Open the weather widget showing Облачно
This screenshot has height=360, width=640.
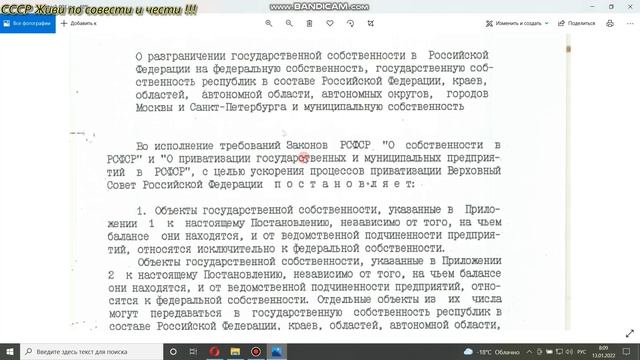pyautogui.click(x=492, y=352)
